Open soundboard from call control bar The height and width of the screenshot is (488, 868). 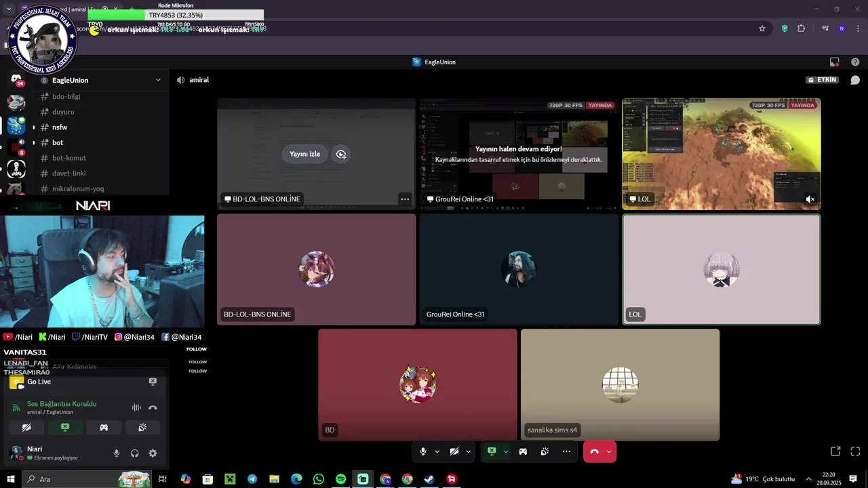pyautogui.click(x=545, y=451)
